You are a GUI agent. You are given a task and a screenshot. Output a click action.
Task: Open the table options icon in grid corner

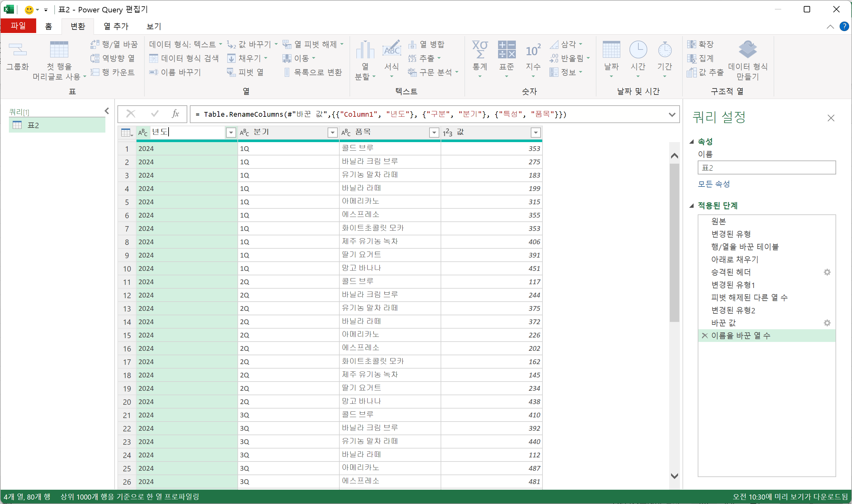click(x=127, y=133)
